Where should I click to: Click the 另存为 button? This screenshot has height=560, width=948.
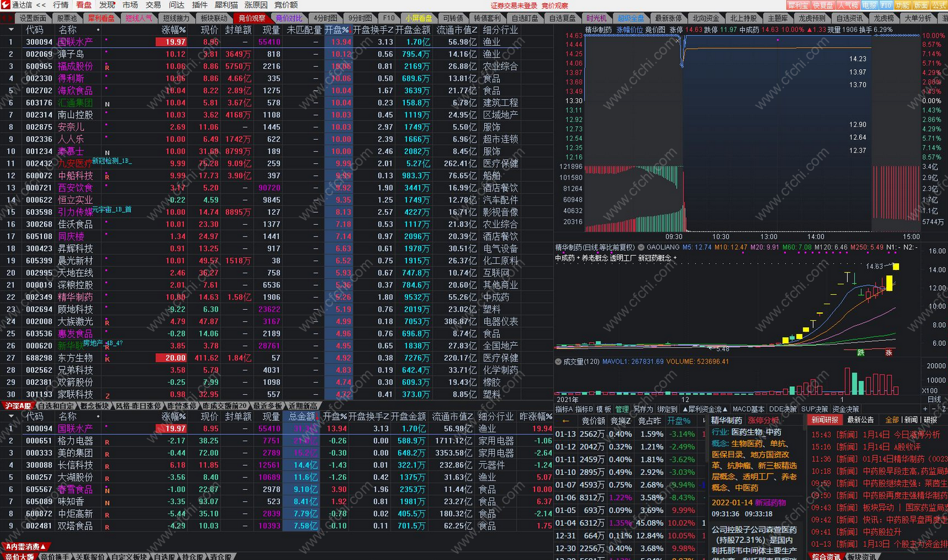[x=643, y=409]
